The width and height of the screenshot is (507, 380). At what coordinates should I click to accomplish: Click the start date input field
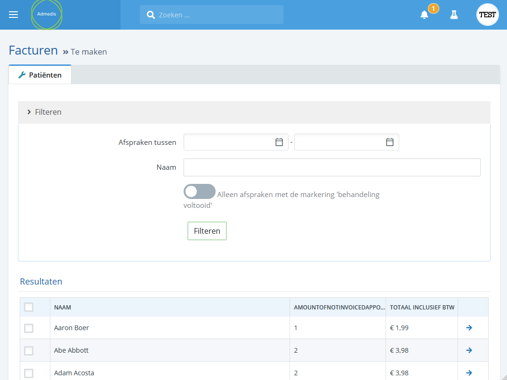(236, 142)
